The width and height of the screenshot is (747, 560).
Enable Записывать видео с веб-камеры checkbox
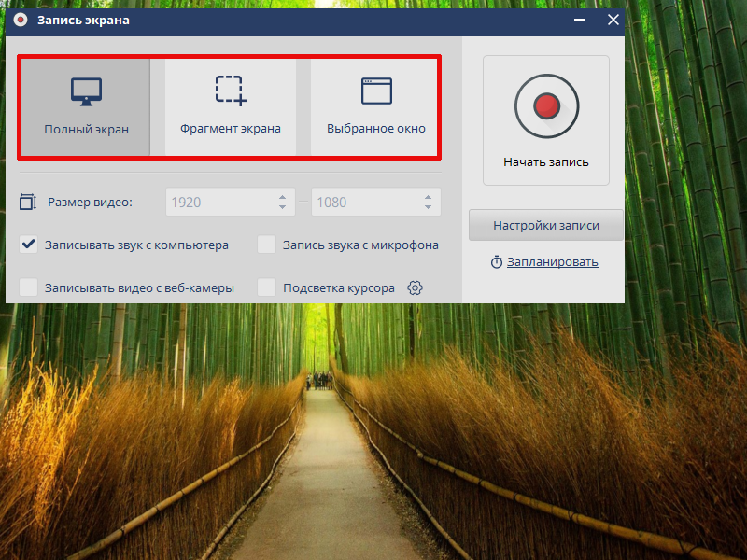click(29, 288)
